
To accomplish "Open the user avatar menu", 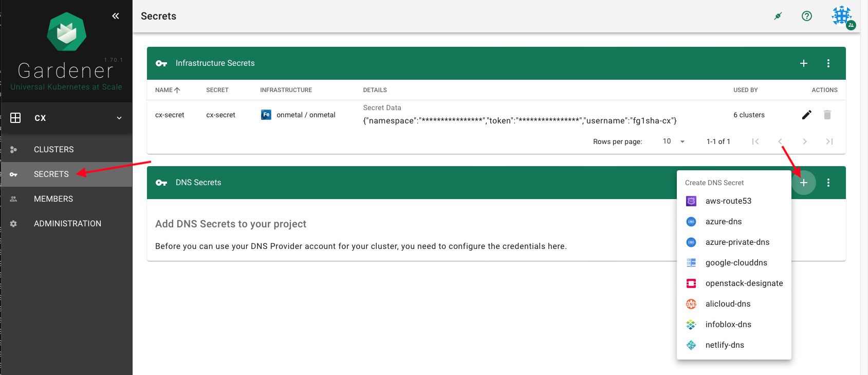I will pyautogui.click(x=842, y=16).
